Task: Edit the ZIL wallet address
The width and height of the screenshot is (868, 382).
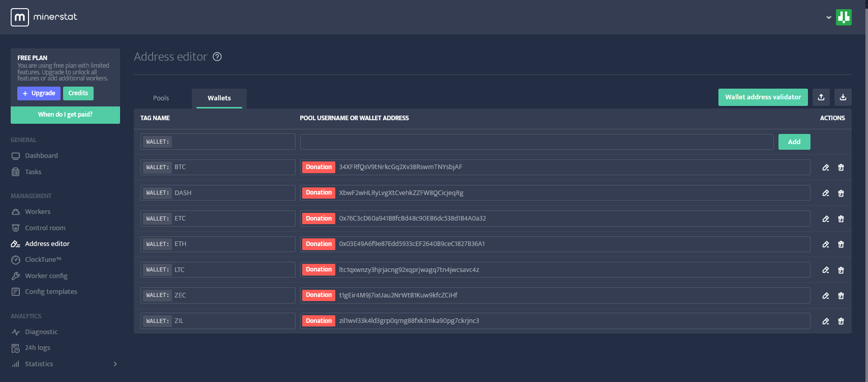Action: 826,321
